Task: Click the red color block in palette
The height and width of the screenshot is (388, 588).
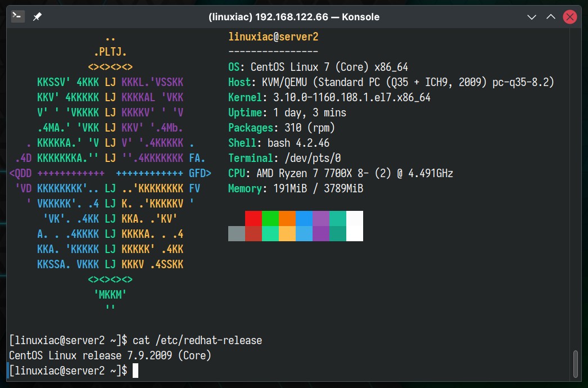Action: 254,218
